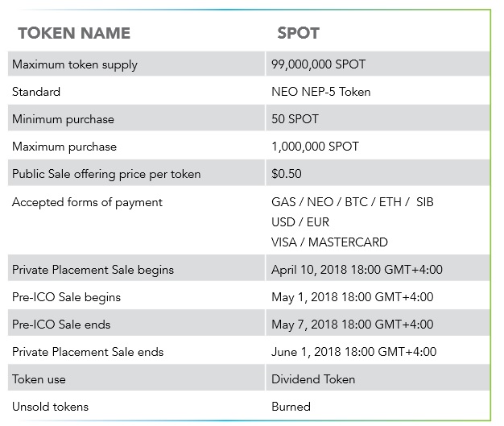Select the USD / EUR text

pos(300,221)
